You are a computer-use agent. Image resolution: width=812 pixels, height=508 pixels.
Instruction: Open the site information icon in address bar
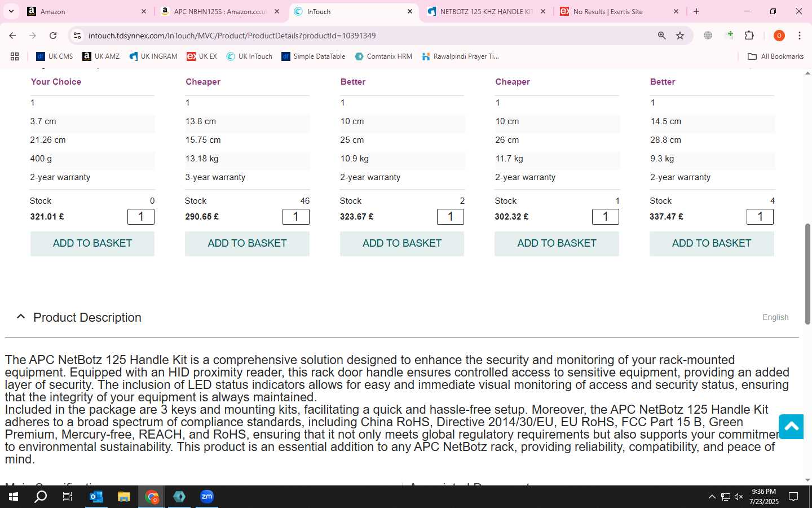[x=77, y=36]
